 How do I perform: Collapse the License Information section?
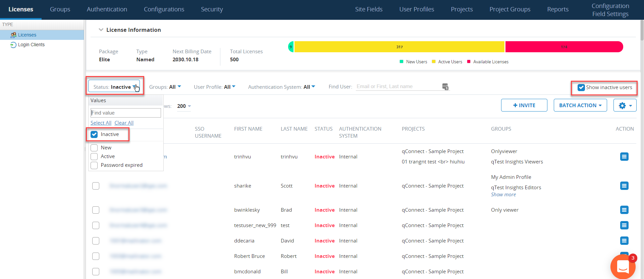click(x=101, y=30)
